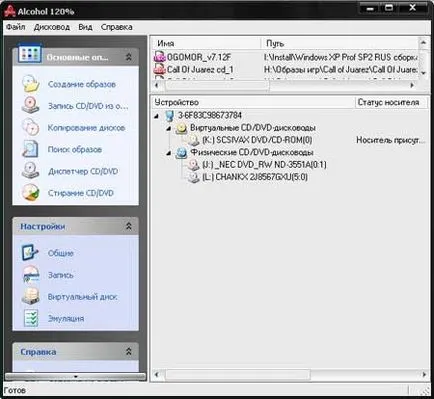Click the Копирование дисков icon

[x=31, y=127]
